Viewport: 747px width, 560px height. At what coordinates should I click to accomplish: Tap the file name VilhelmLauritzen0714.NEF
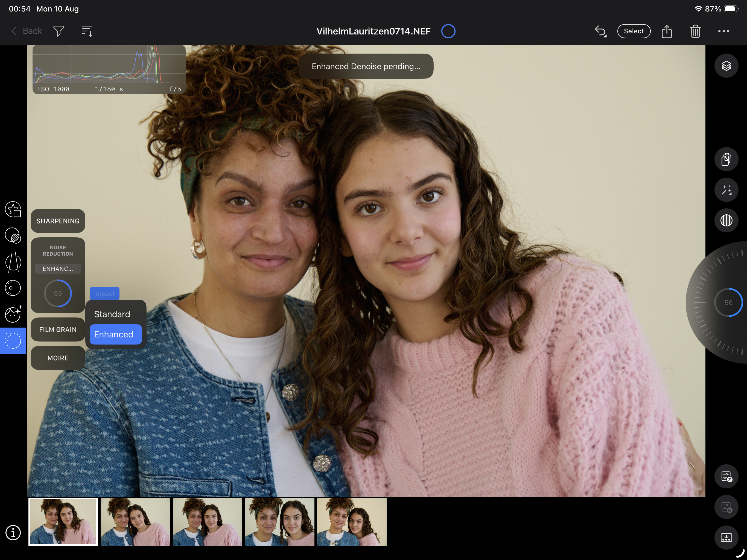pyautogui.click(x=373, y=31)
